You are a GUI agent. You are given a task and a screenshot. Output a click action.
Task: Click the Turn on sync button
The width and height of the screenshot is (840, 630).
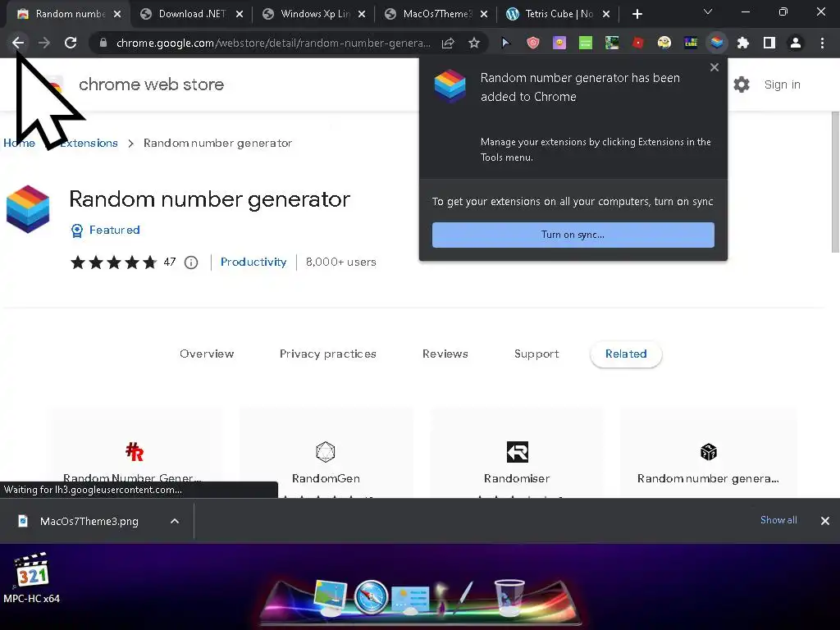(x=573, y=235)
